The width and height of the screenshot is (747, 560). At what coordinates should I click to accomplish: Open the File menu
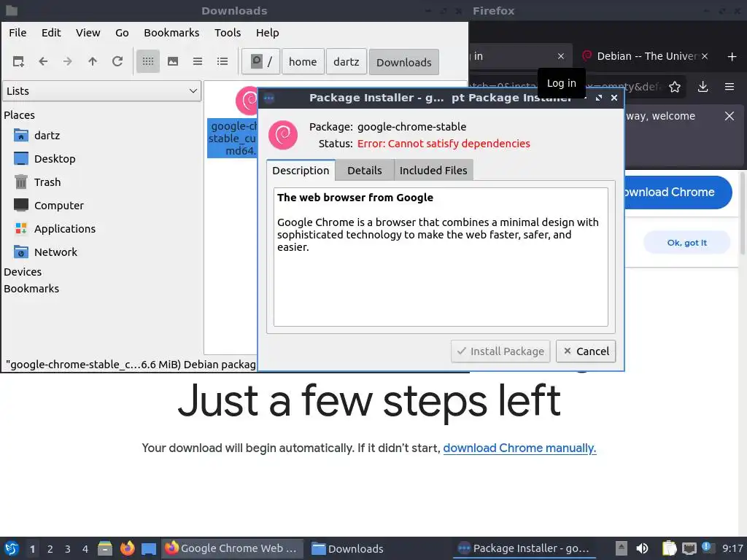coord(18,33)
